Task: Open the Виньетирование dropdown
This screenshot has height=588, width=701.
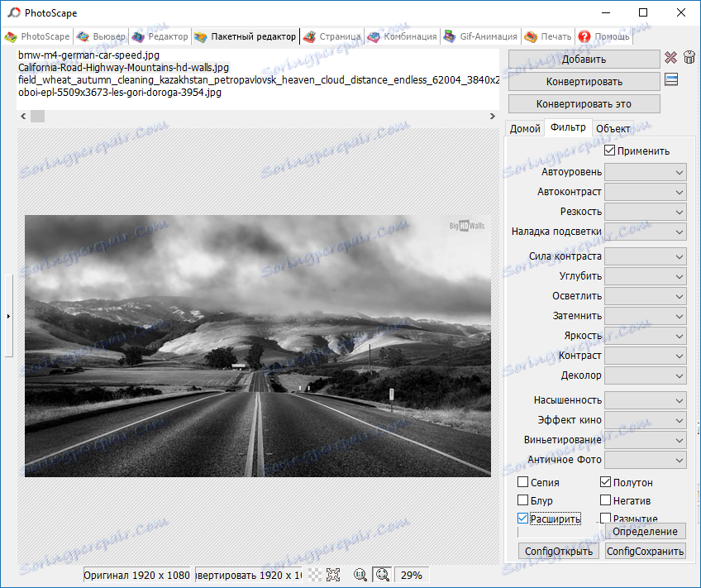Action: [x=645, y=439]
